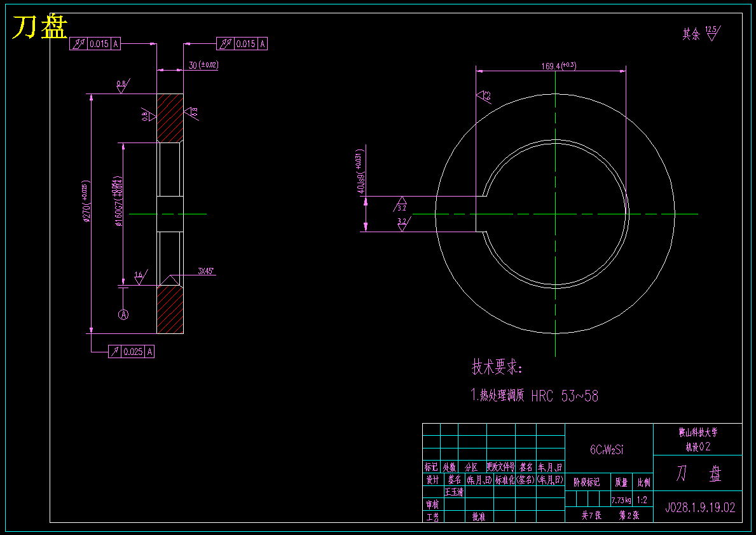This screenshot has height=535, width=756.
Task: Click the 工艺 row label
Action: click(432, 517)
